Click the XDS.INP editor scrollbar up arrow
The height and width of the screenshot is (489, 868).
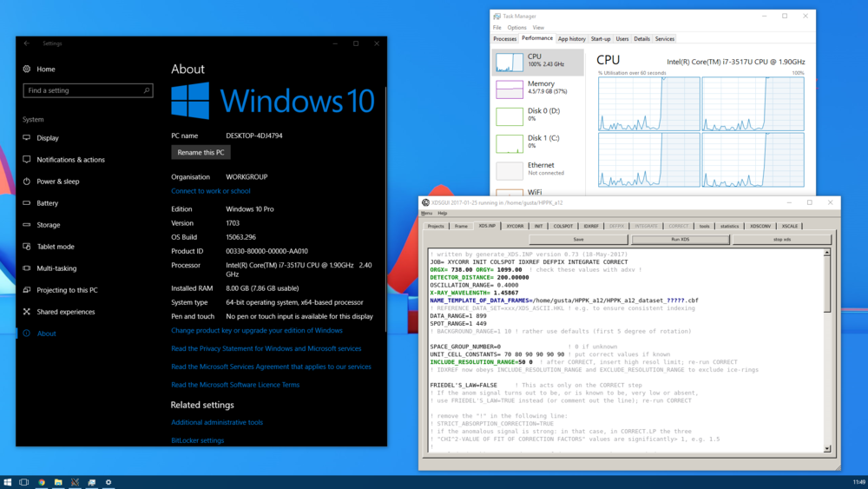tap(827, 253)
